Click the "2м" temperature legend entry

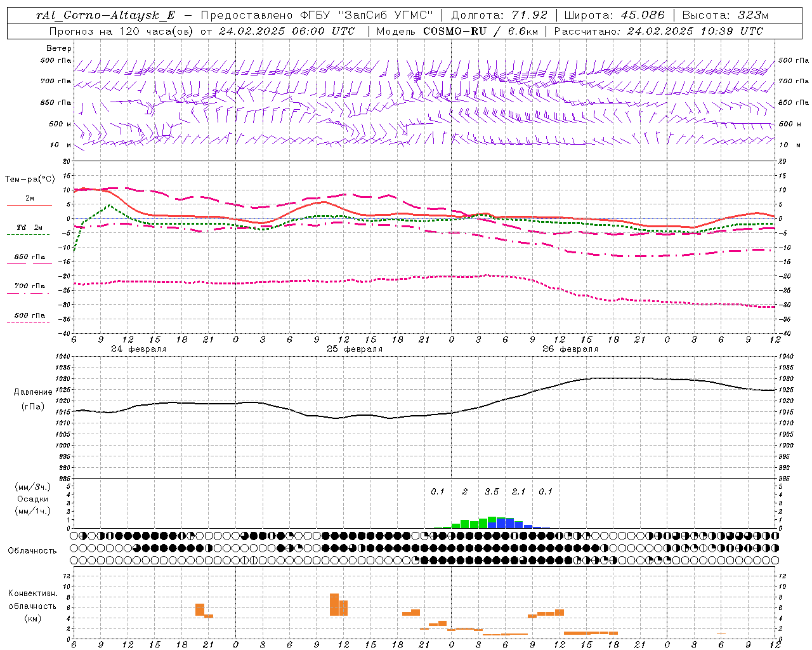(30, 198)
